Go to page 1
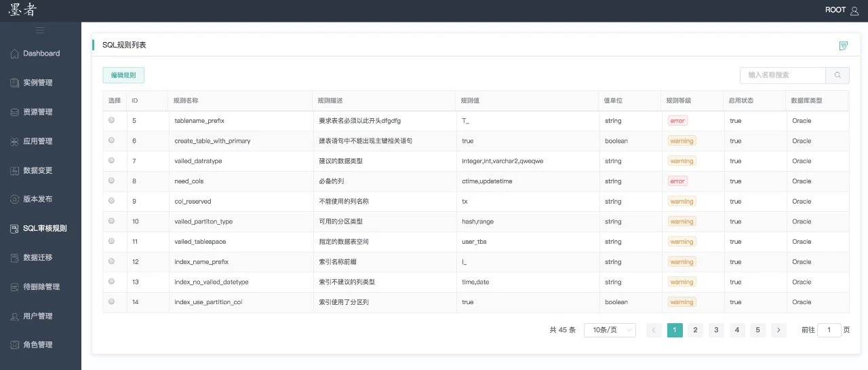 (675, 330)
